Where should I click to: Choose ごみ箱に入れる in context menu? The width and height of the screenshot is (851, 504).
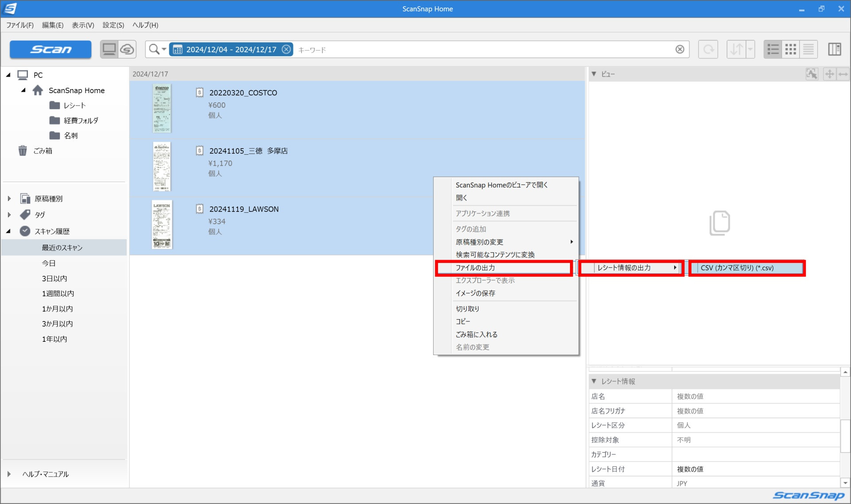[x=506, y=334]
